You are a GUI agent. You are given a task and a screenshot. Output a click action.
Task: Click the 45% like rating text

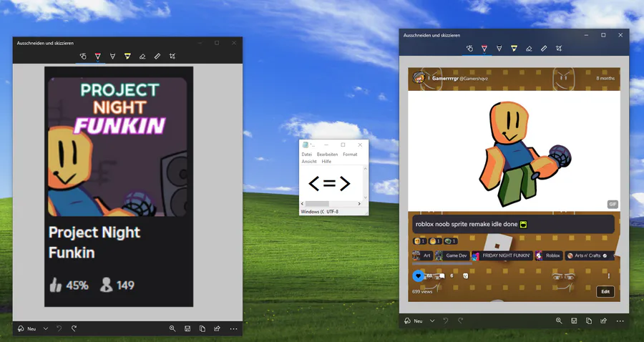coord(77,285)
